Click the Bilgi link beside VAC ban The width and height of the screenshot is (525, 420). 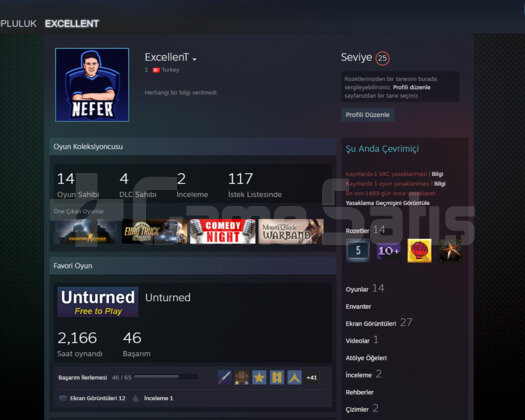(437, 174)
